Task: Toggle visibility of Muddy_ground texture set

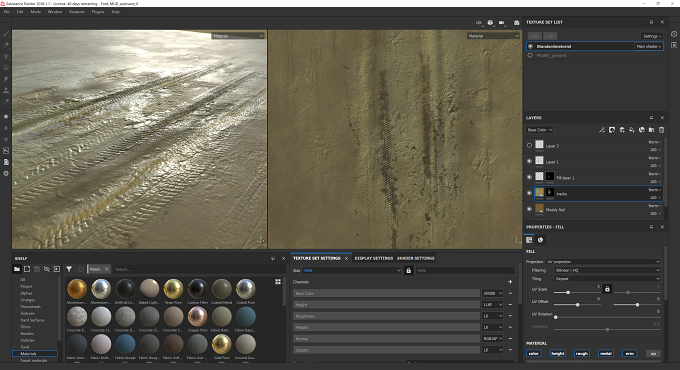Action: pyautogui.click(x=530, y=56)
